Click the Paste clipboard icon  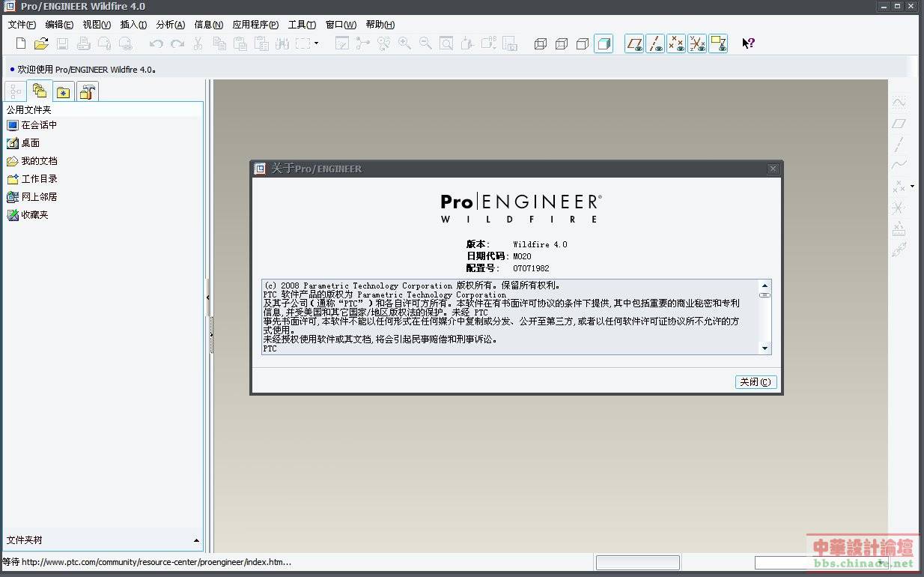coord(240,43)
